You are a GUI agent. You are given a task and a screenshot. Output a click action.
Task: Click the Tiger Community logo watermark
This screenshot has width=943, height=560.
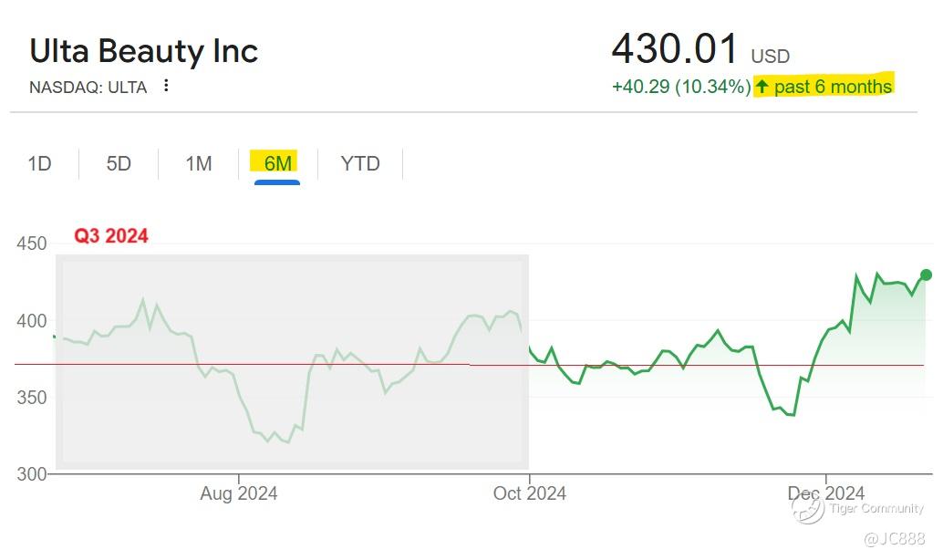click(x=808, y=509)
